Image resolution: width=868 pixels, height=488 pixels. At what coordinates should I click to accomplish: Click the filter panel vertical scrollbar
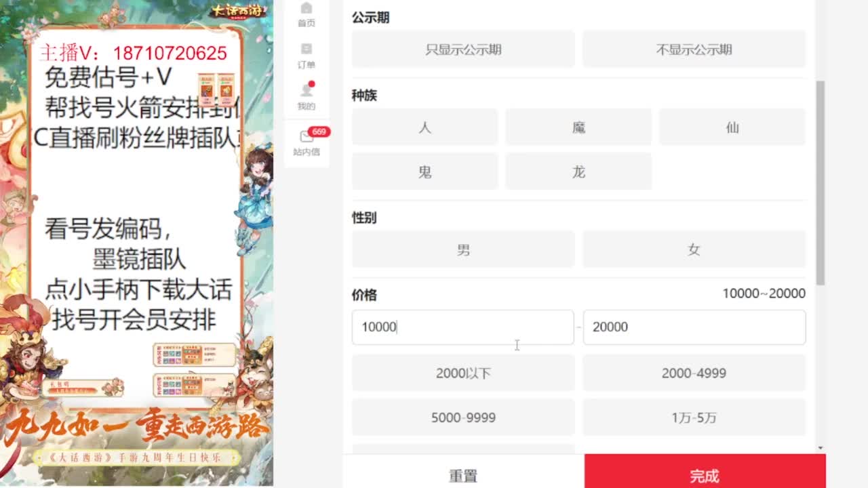(x=820, y=183)
